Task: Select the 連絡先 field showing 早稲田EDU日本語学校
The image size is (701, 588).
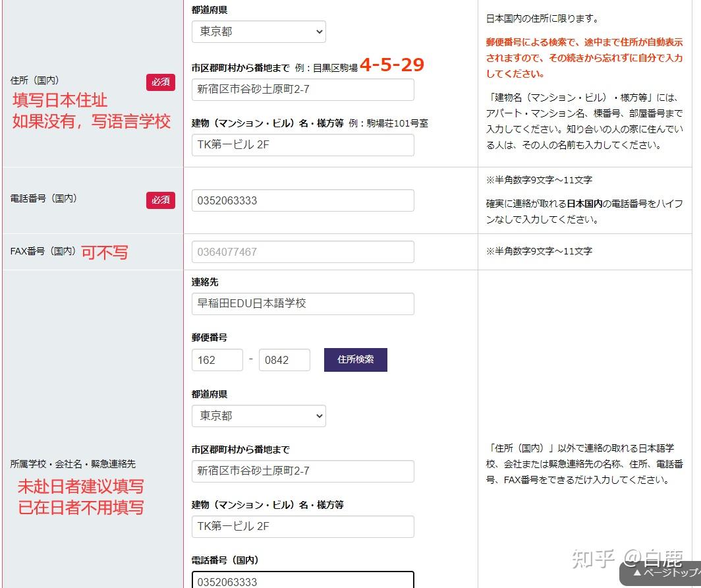Action: 302,303
